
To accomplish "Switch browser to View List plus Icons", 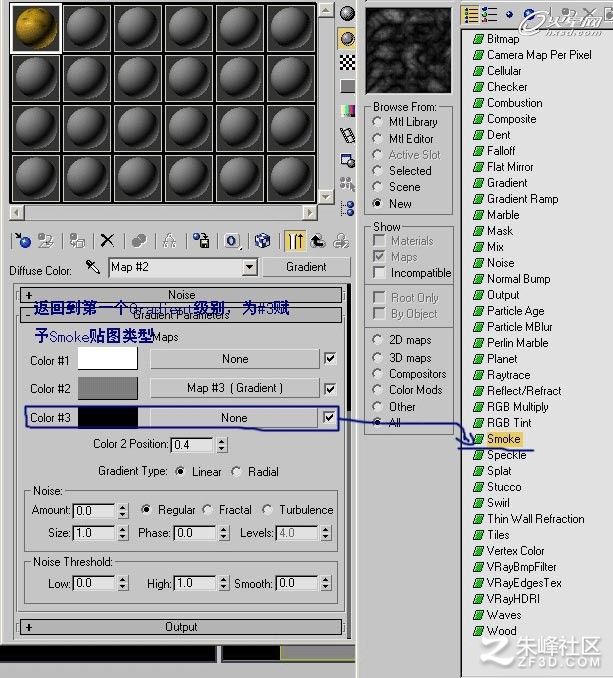I will [489, 14].
